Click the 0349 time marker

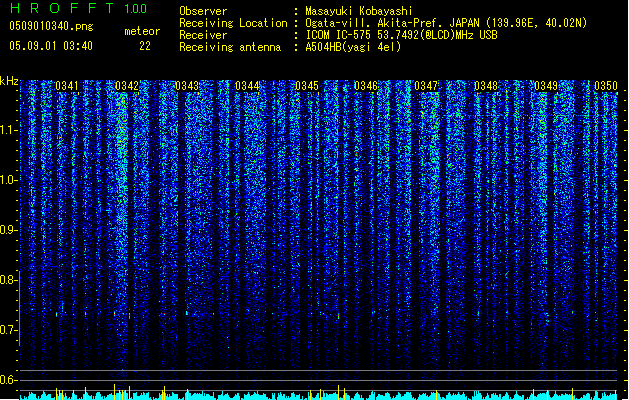click(546, 86)
